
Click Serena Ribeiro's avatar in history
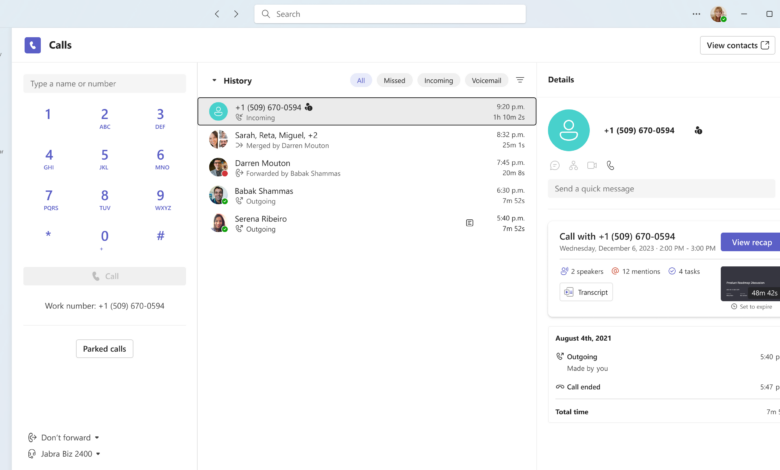[x=218, y=223]
